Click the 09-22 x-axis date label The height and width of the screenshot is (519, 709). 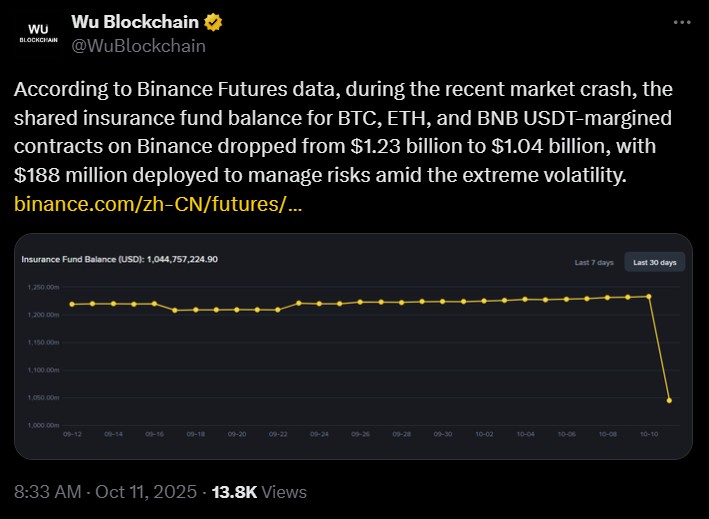pyautogui.click(x=278, y=435)
